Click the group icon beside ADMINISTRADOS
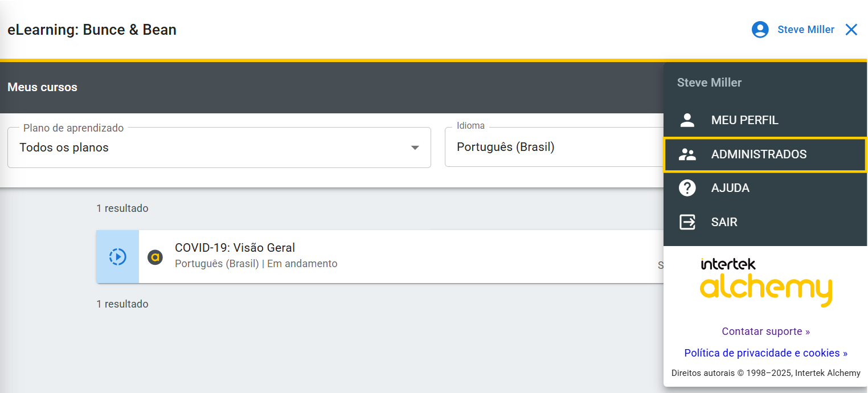The width and height of the screenshot is (868, 393). pyautogui.click(x=687, y=154)
